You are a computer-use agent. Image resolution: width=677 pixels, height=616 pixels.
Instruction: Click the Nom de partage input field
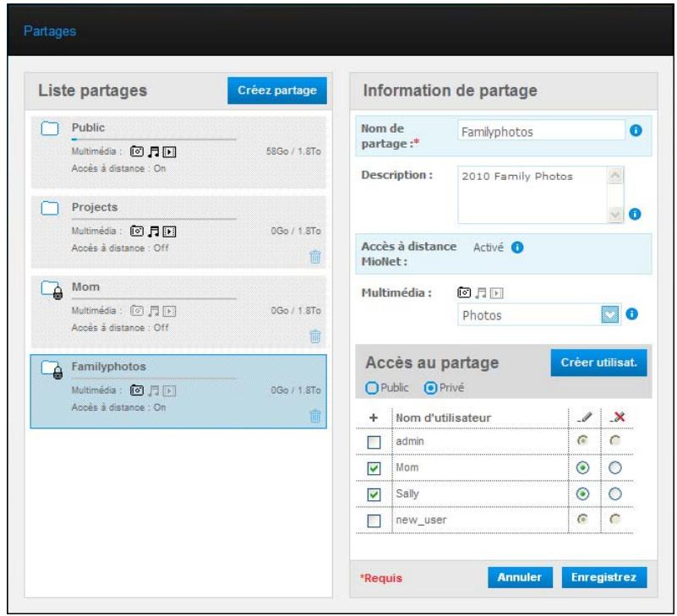pos(542,130)
